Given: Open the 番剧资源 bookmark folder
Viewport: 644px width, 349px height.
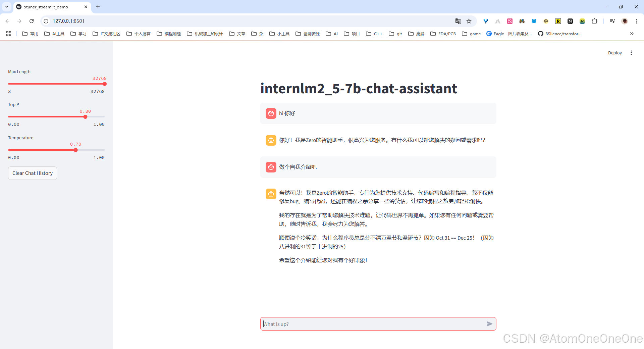Looking at the screenshot, I should click(x=308, y=34).
